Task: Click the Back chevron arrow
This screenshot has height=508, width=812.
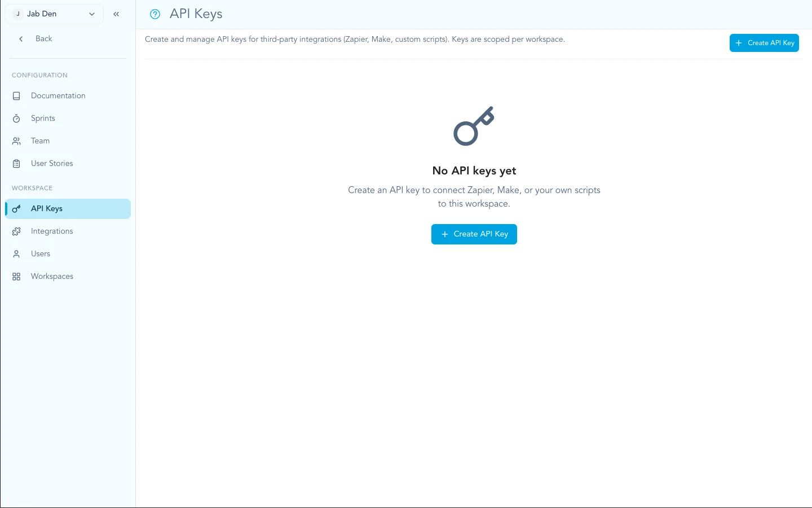Action: (21, 39)
